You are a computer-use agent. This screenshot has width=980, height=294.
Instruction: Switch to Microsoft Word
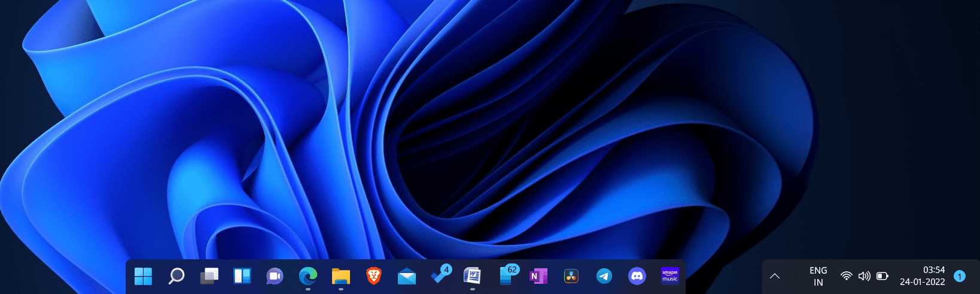point(473,276)
